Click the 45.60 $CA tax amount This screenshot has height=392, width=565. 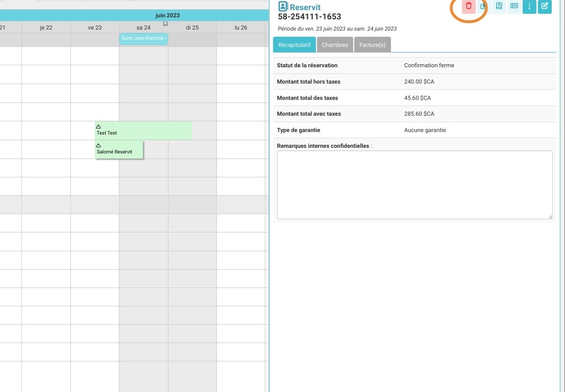pyautogui.click(x=417, y=98)
